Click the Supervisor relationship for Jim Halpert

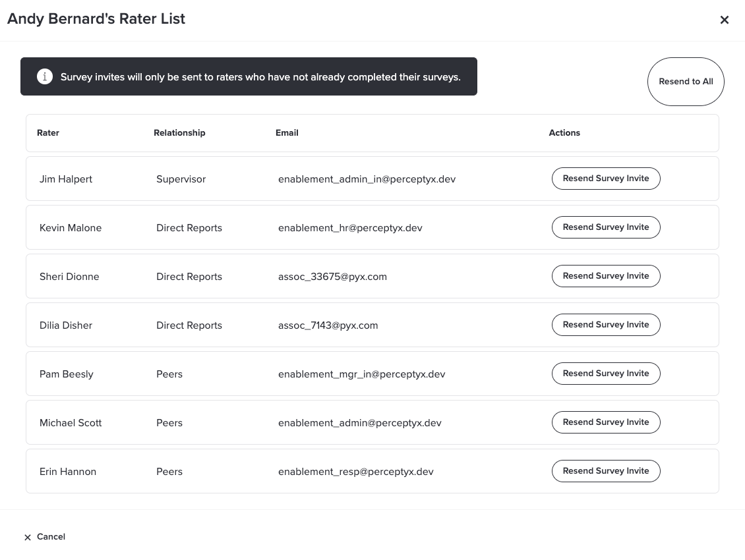[181, 180]
